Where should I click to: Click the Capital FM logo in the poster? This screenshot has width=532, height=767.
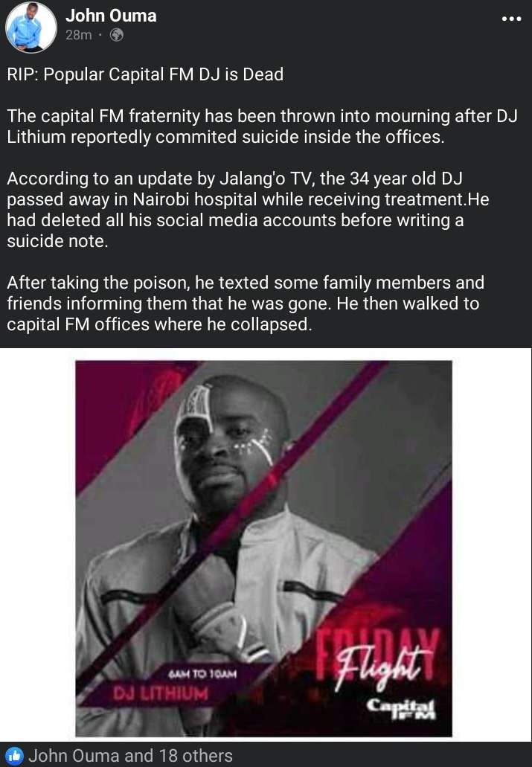(x=401, y=709)
